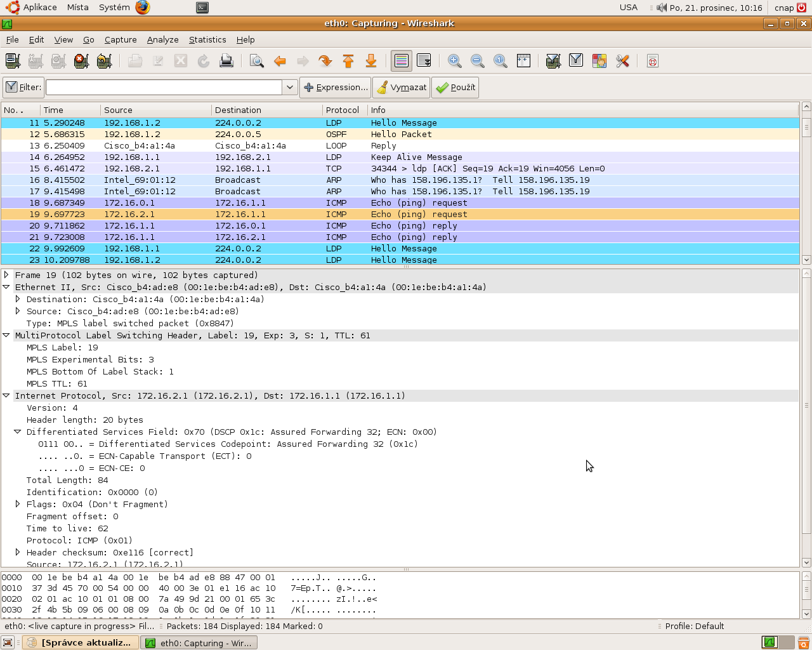Viewport: 812px width, 650px height.
Task: Click the filter text input field
Action: point(164,88)
